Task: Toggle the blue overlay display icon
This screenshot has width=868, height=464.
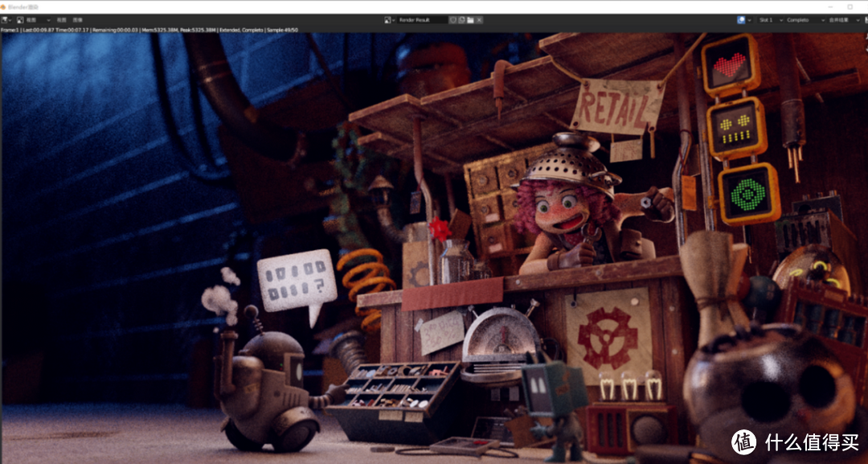Action: point(741,20)
